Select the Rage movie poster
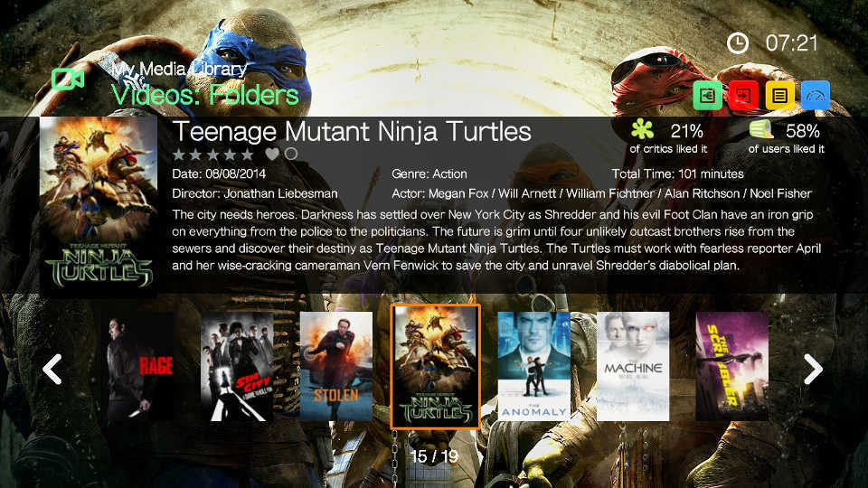This screenshot has width=868, height=488. pyautogui.click(x=138, y=366)
